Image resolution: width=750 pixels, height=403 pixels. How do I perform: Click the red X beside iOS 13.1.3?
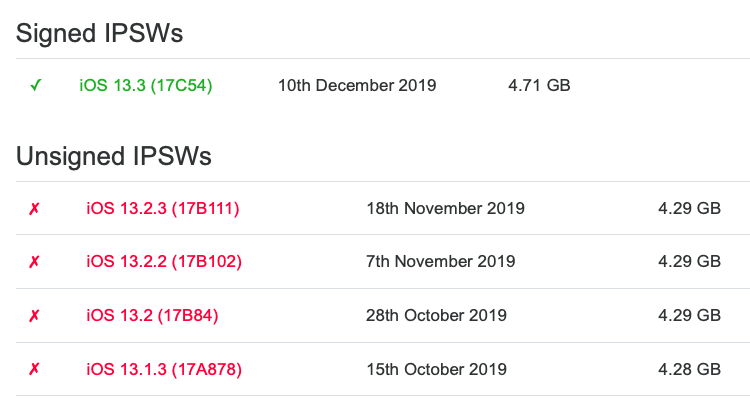tap(35, 370)
